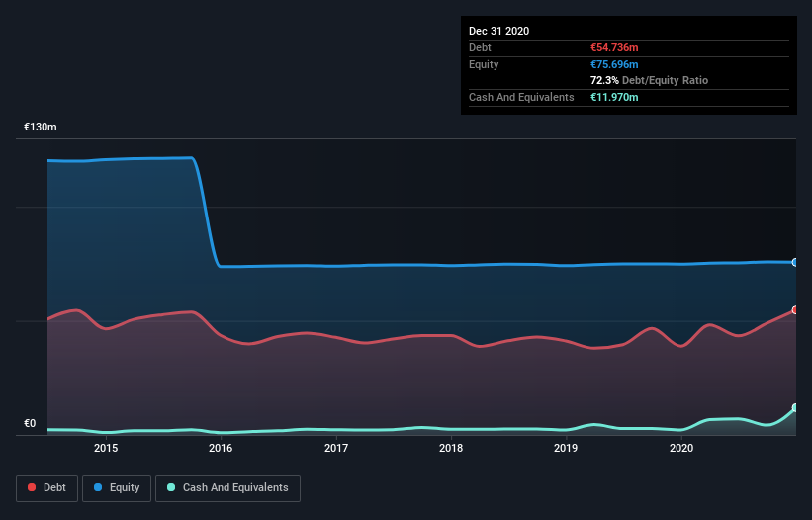Click Cash And Equivalents label in tooltip
Viewport: 812px width, 520px height.
tap(521, 97)
